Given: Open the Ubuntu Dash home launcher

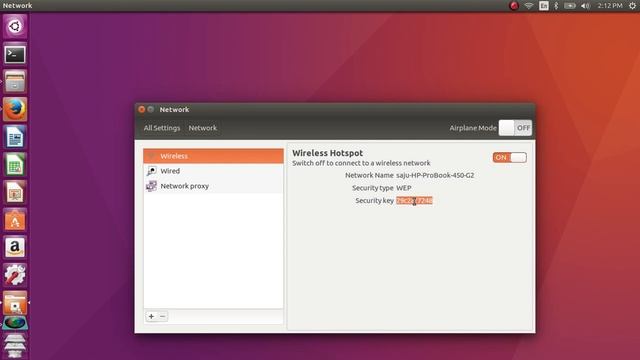Looking at the screenshot, I should 15,27.
